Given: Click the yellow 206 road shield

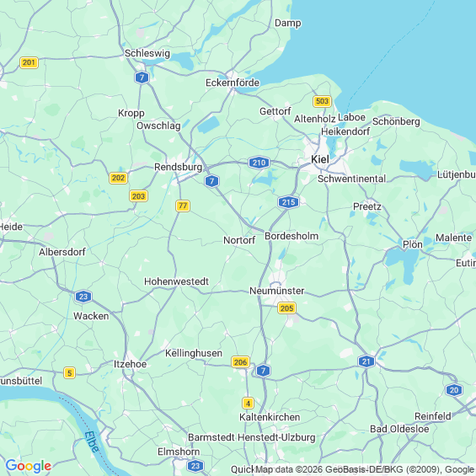Looking at the screenshot, I should point(240,362).
